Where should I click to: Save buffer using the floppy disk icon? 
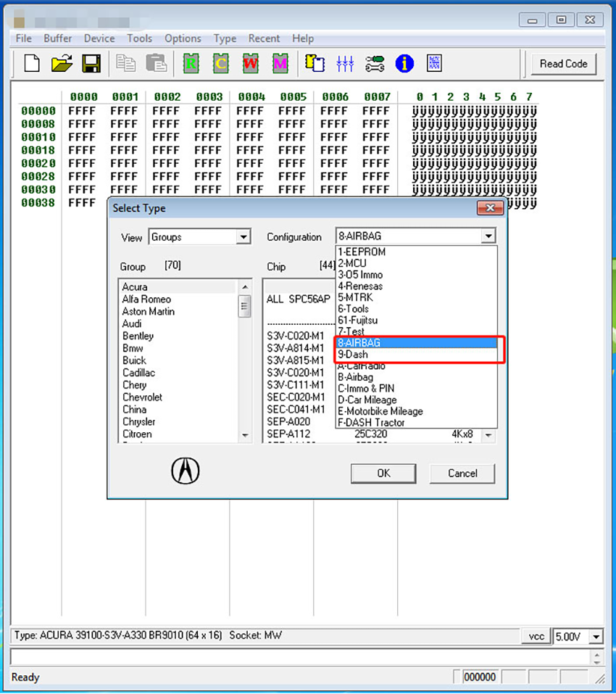coord(91,63)
